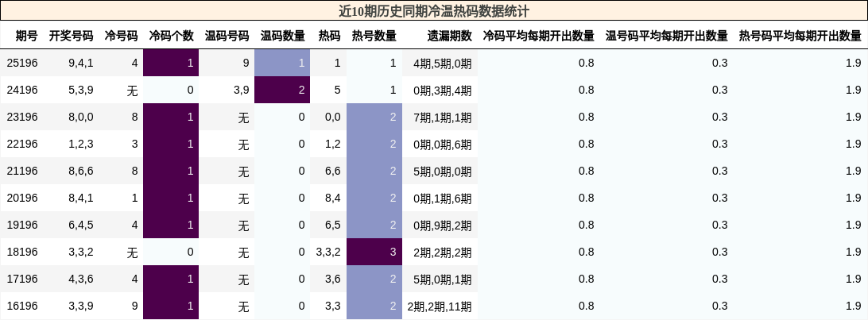Select period number 18196
This screenshot has height=320, width=868.
pyautogui.click(x=22, y=252)
